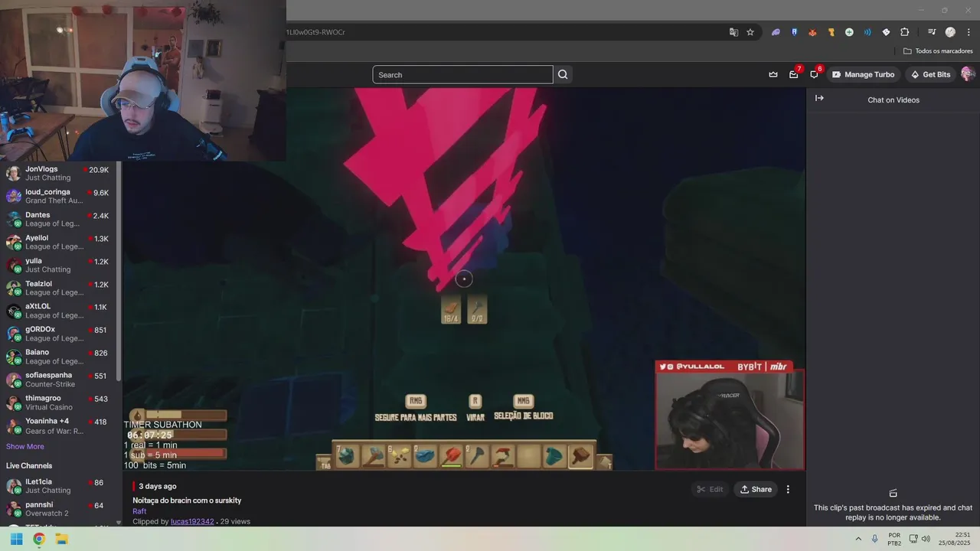Click the "3 days ago" clip date
This screenshot has height=551, width=980.
click(x=158, y=486)
